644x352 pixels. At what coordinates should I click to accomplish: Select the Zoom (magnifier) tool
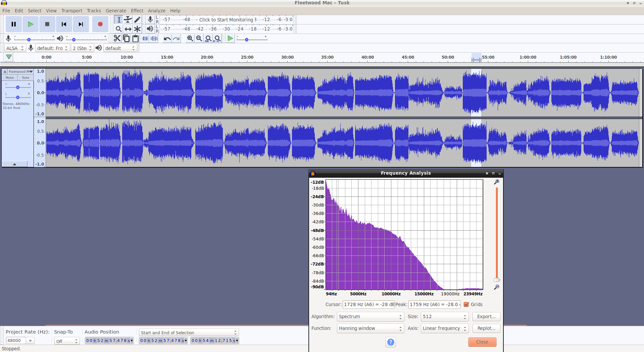pos(118,29)
